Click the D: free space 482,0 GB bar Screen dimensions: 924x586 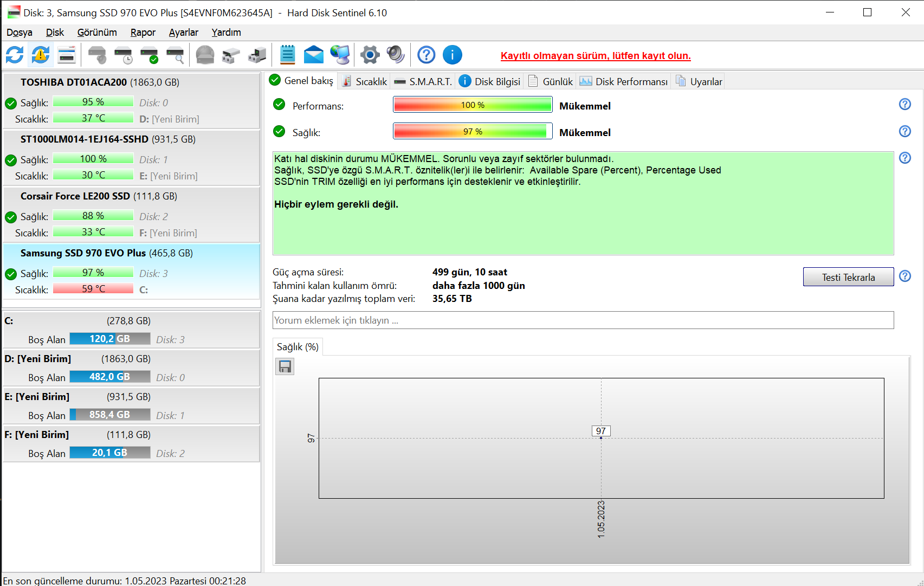(x=110, y=377)
